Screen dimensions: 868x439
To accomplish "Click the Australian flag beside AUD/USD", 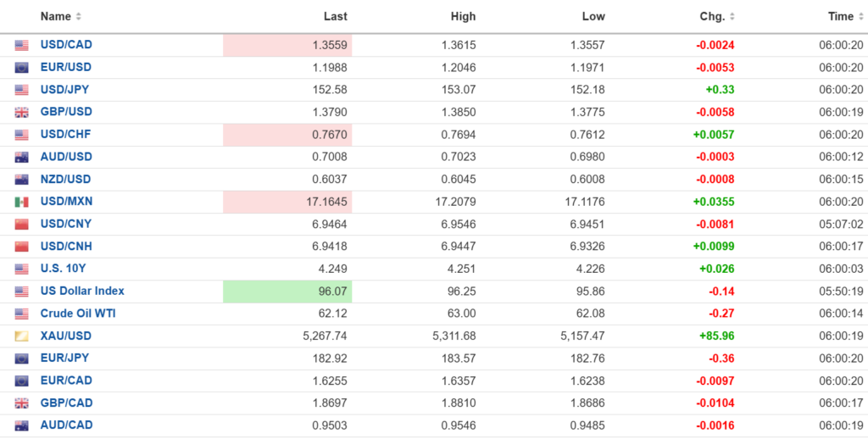I will point(22,157).
